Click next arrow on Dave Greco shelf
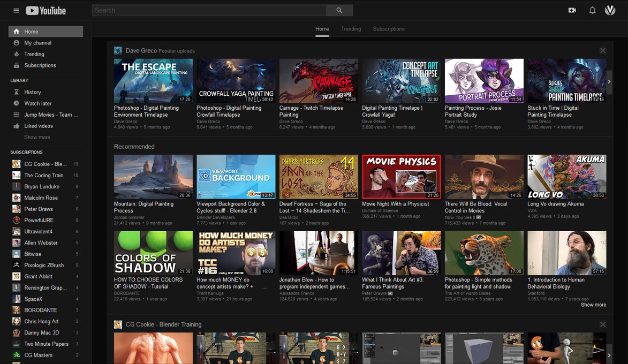Screen dimensions: 628x364 609,82
